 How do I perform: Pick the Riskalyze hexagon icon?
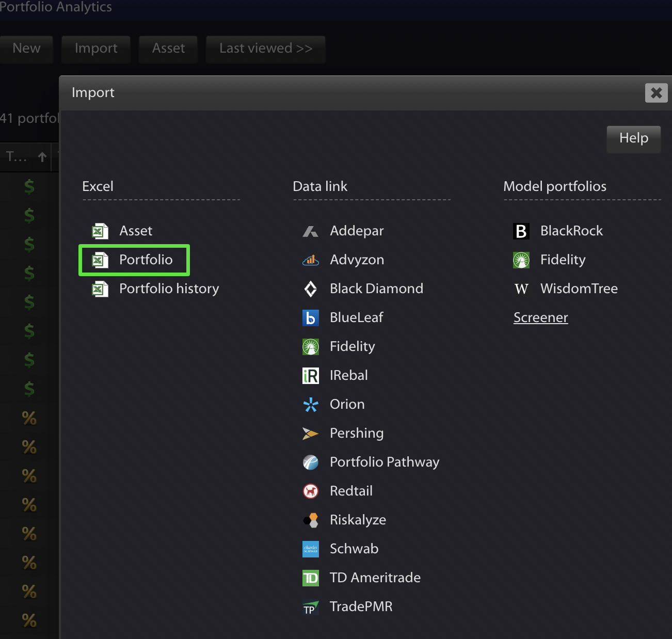(x=311, y=520)
